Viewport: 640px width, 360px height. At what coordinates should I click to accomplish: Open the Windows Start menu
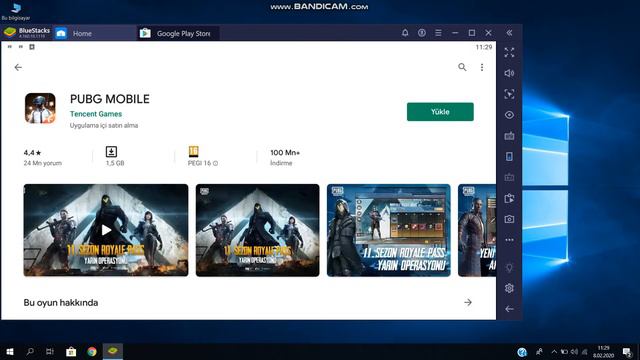(10, 351)
